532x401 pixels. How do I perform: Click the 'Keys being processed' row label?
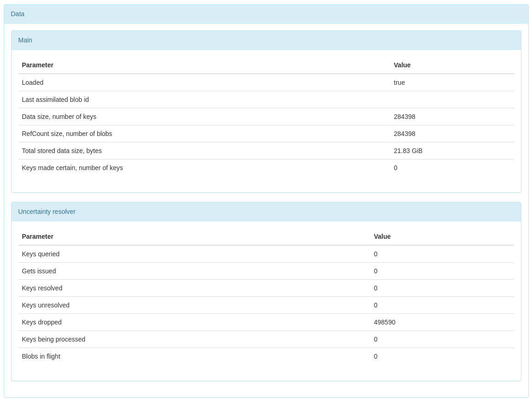53,339
